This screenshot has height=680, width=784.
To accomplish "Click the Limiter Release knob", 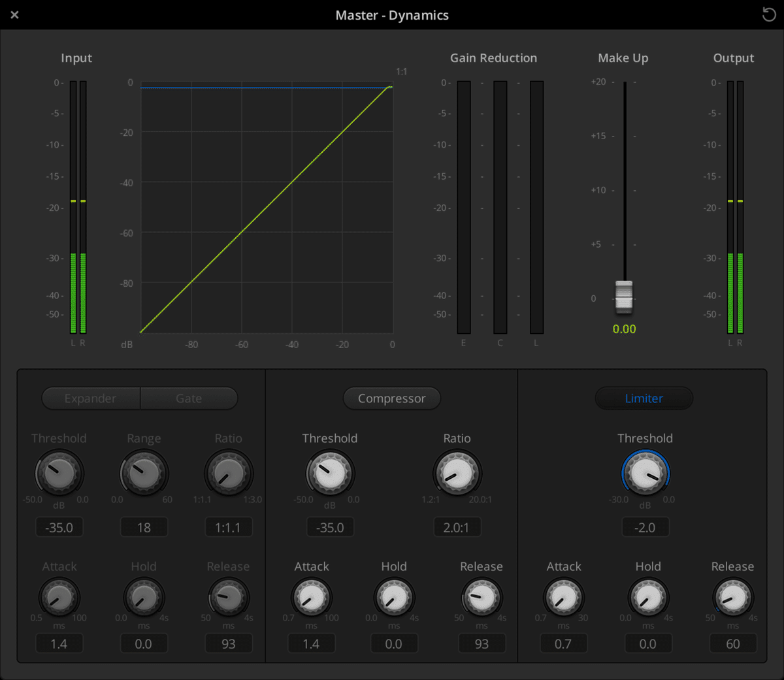I will [733, 597].
